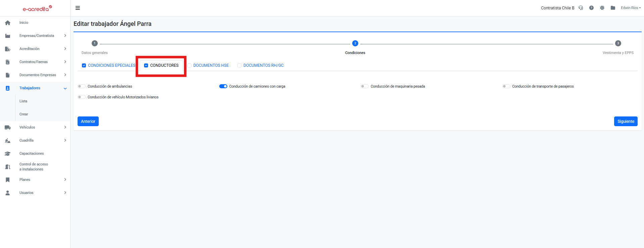
Task: Toggle the CONDUCTORES checkbox
Action: [x=146, y=65]
